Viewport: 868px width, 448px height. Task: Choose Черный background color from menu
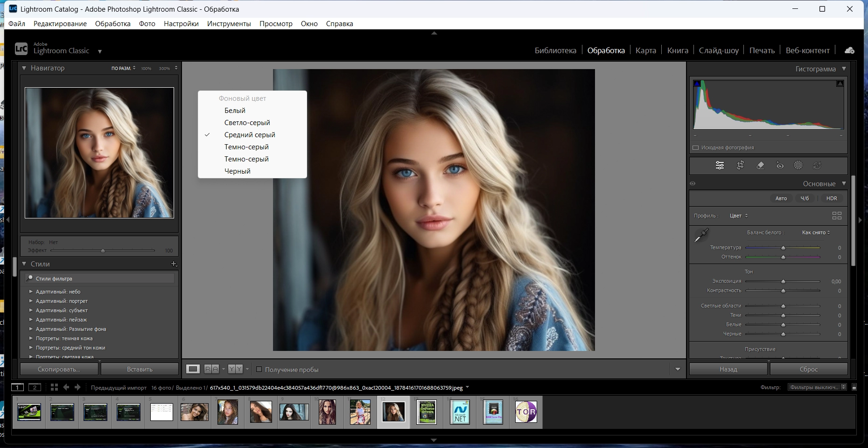pos(238,171)
